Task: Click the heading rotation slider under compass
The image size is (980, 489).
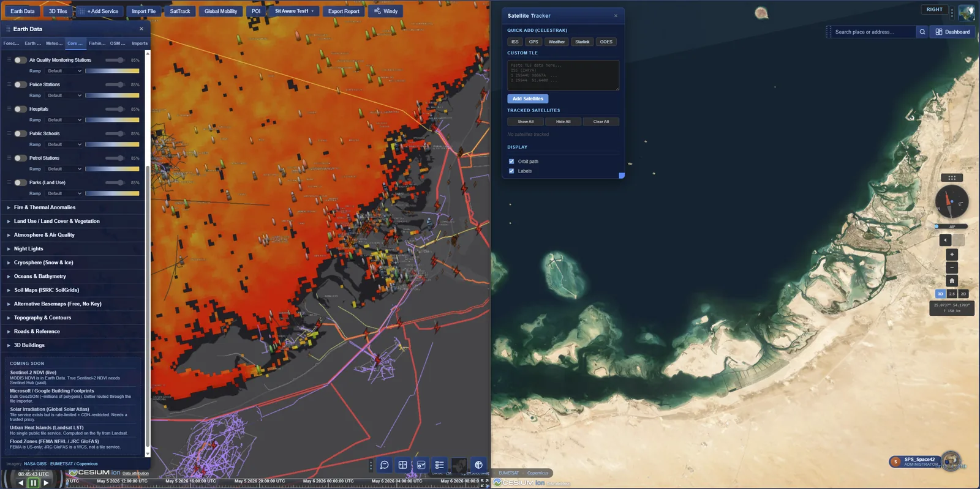Action: tap(951, 226)
